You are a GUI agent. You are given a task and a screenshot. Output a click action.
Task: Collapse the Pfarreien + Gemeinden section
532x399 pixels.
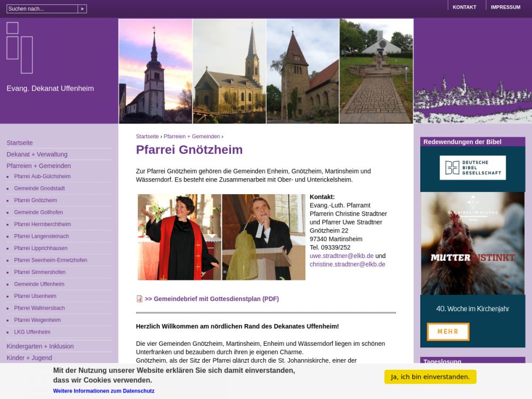coord(38,166)
